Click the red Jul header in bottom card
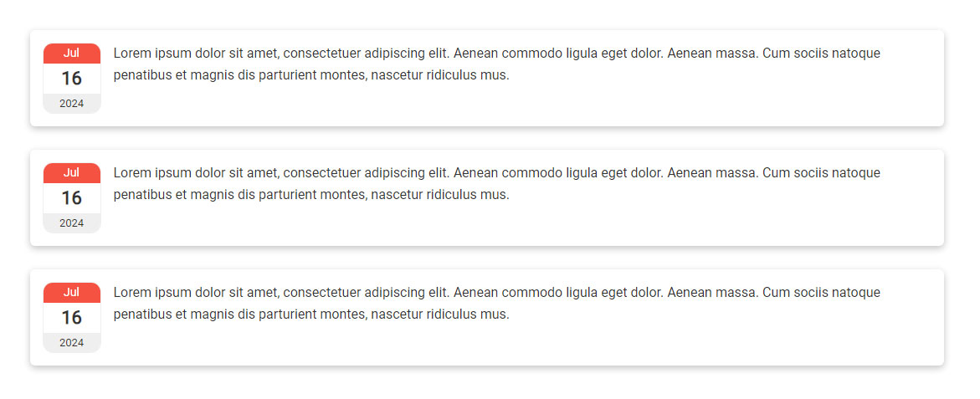Viewport: 980px width, 399px height. 72,292
